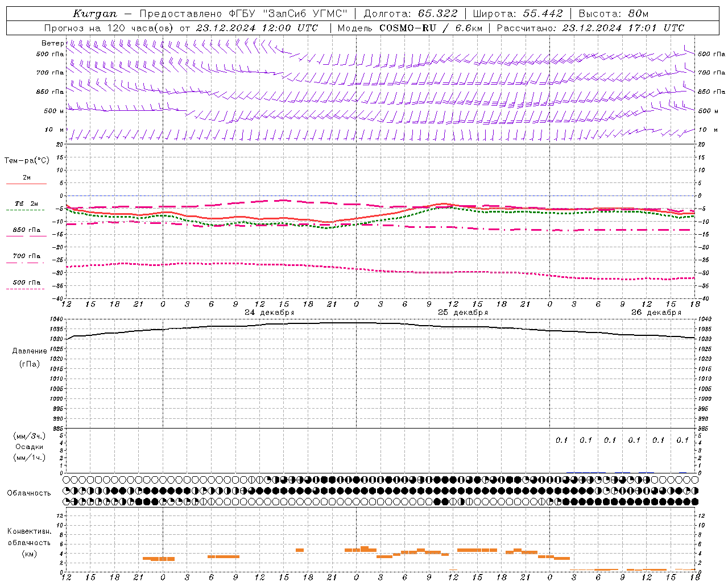Click the left "500 гПа" wind level label
728x582 pixels.
[x=50, y=55]
